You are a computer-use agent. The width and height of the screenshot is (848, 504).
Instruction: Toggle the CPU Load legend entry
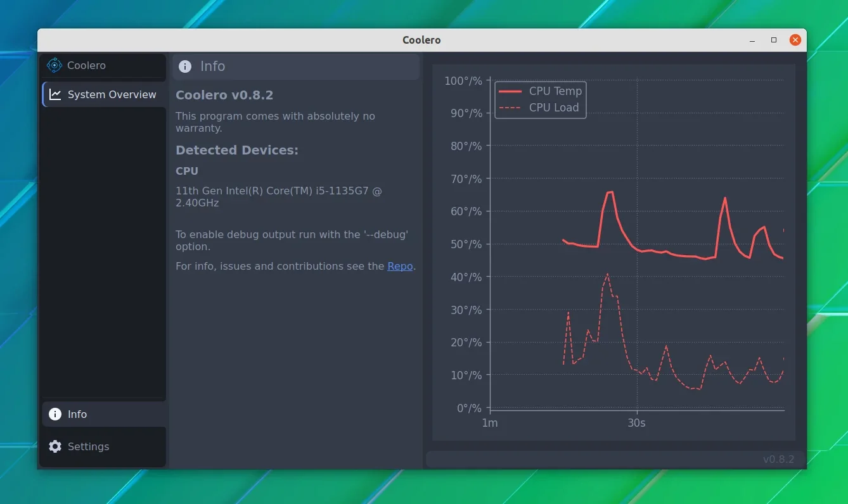(539, 108)
